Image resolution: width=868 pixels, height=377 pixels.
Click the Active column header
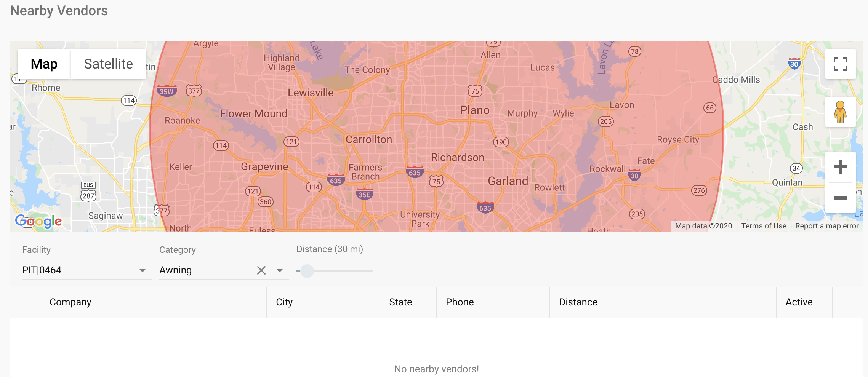(x=799, y=302)
